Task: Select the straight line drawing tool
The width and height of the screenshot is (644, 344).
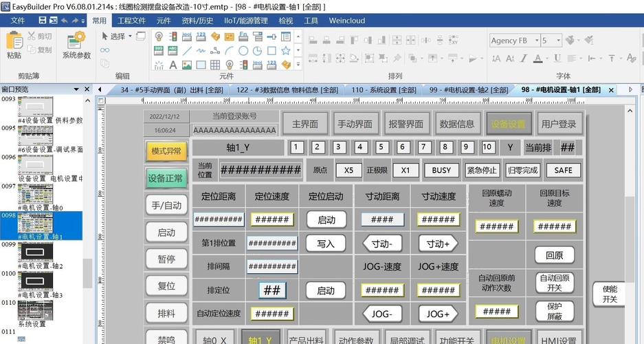Action: [187, 50]
